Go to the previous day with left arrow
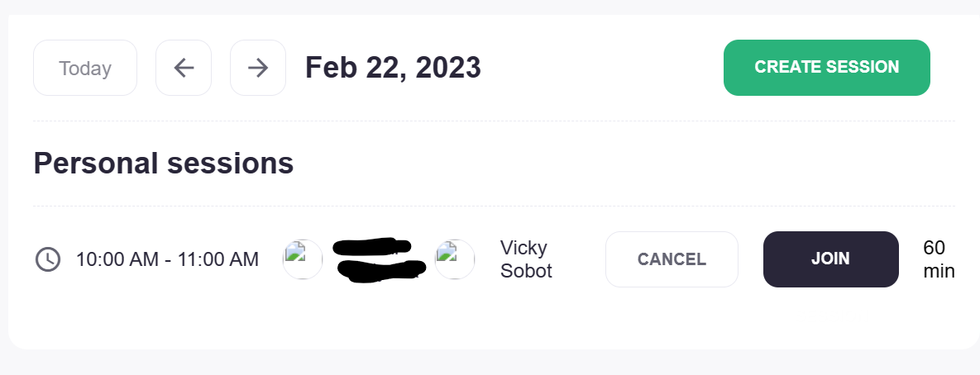 tap(183, 68)
